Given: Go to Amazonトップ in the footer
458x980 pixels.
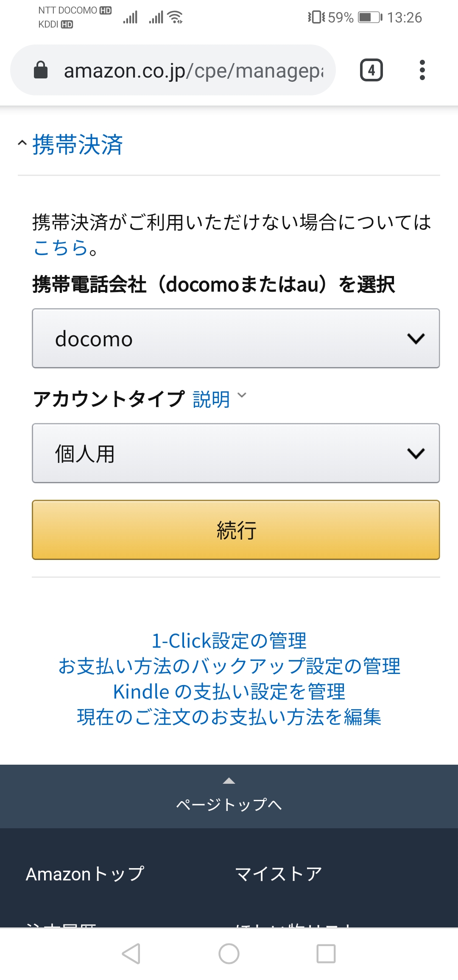Looking at the screenshot, I should [85, 874].
